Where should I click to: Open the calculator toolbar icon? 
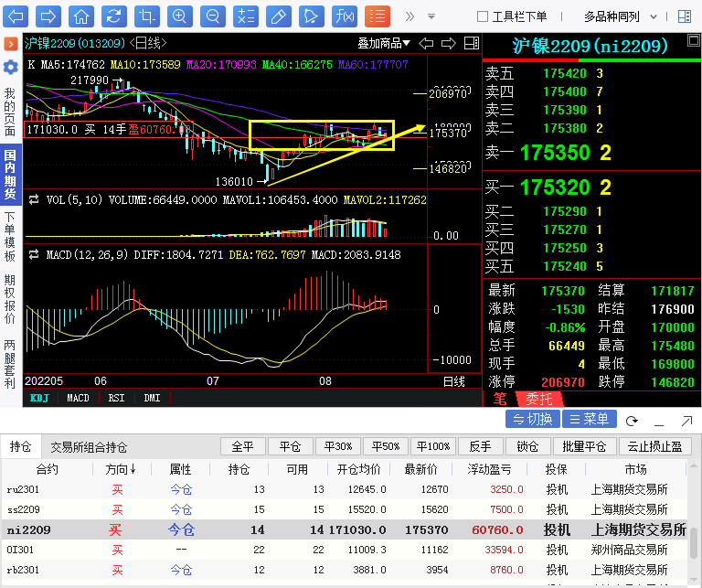click(245, 16)
